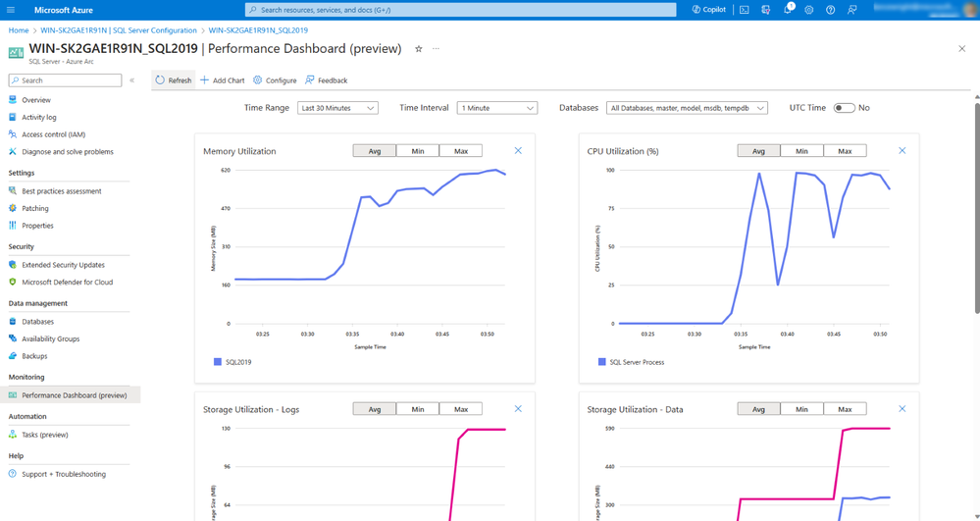
Task: Open the help question mark icon
Action: point(830,10)
